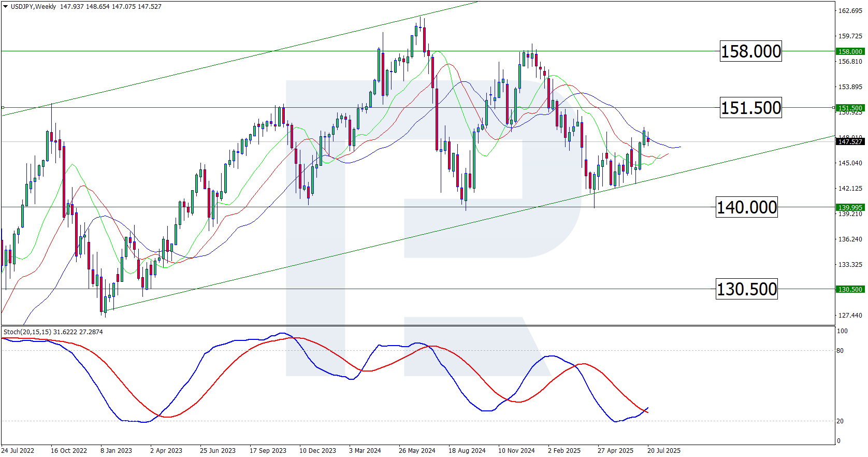Select the 3 Mar 2024 date label
This screenshot has height=457, width=868.
click(365, 450)
